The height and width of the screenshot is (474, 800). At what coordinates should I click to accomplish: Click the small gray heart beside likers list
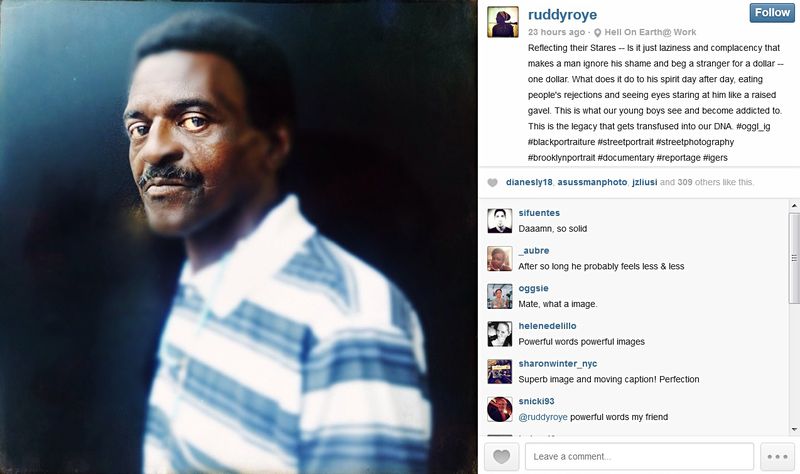492,183
